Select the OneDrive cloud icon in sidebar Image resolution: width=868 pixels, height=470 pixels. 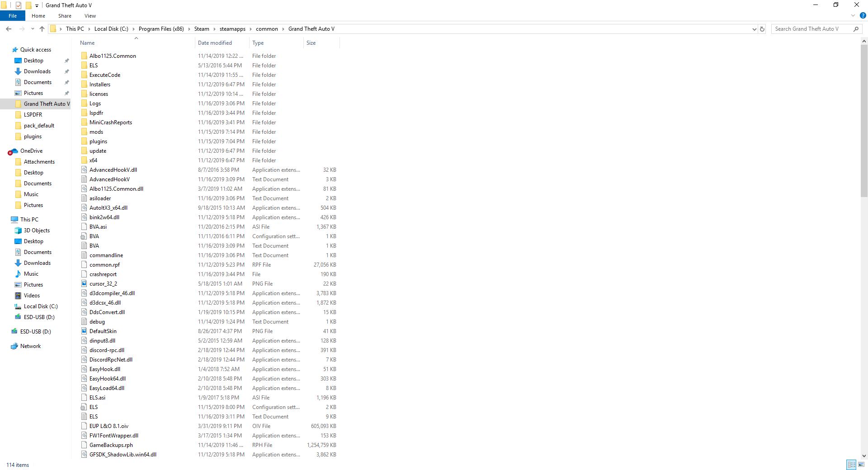[x=14, y=151]
